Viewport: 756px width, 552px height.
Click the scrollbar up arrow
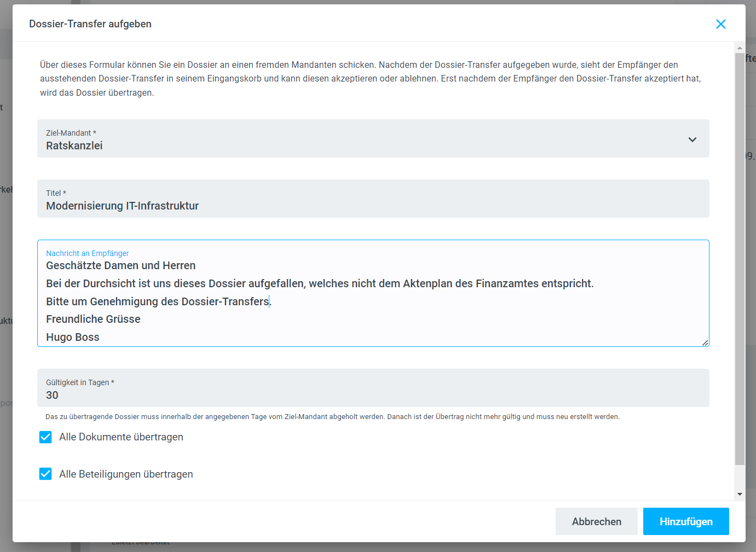pos(740,48)
